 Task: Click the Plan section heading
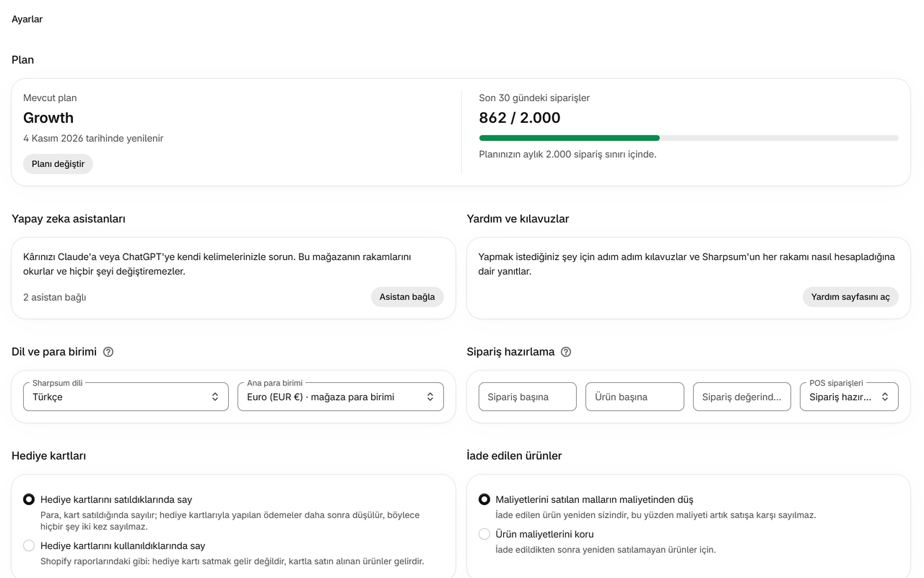pos(22,60)
